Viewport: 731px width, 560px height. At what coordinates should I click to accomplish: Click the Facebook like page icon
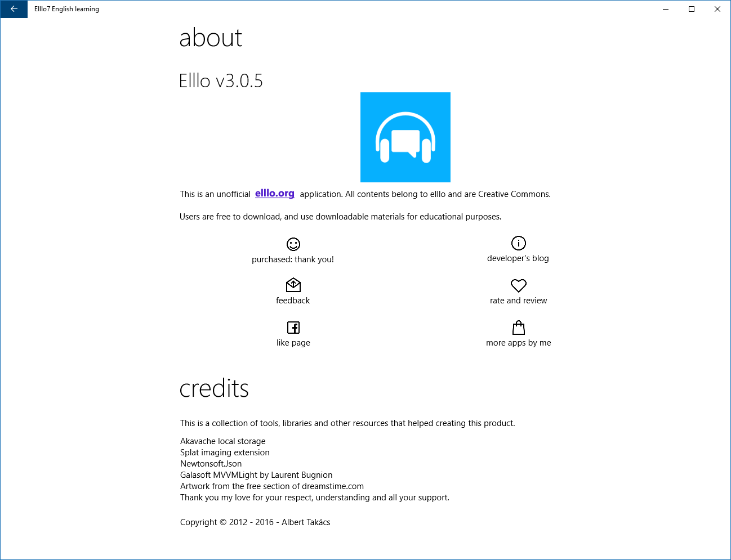293,327
